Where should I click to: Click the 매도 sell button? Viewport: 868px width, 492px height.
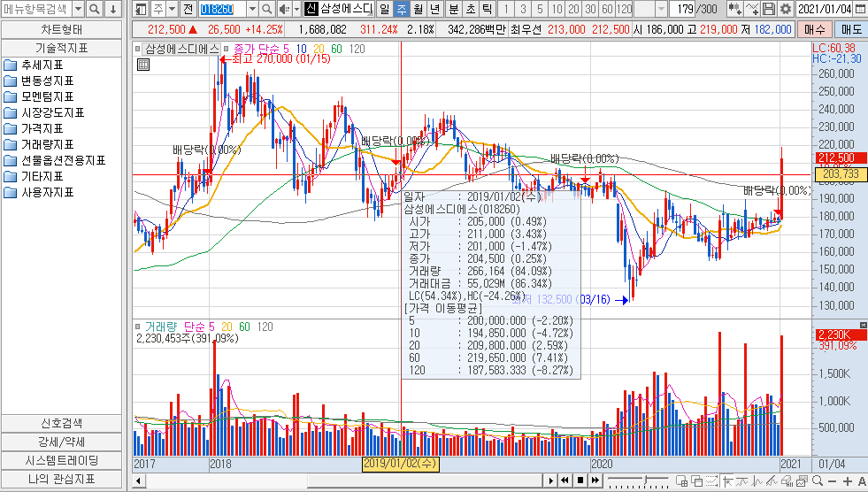tap(851, 29)
